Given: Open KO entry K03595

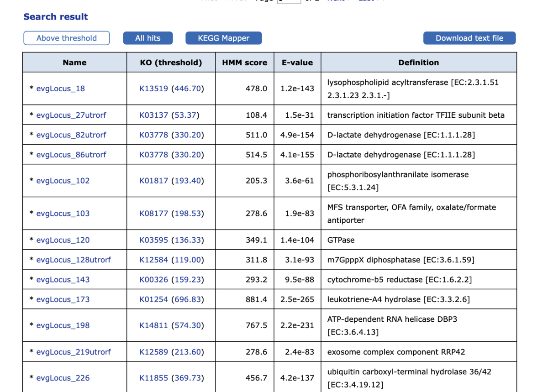Looking at the screenshot, I should pos(153,240).
